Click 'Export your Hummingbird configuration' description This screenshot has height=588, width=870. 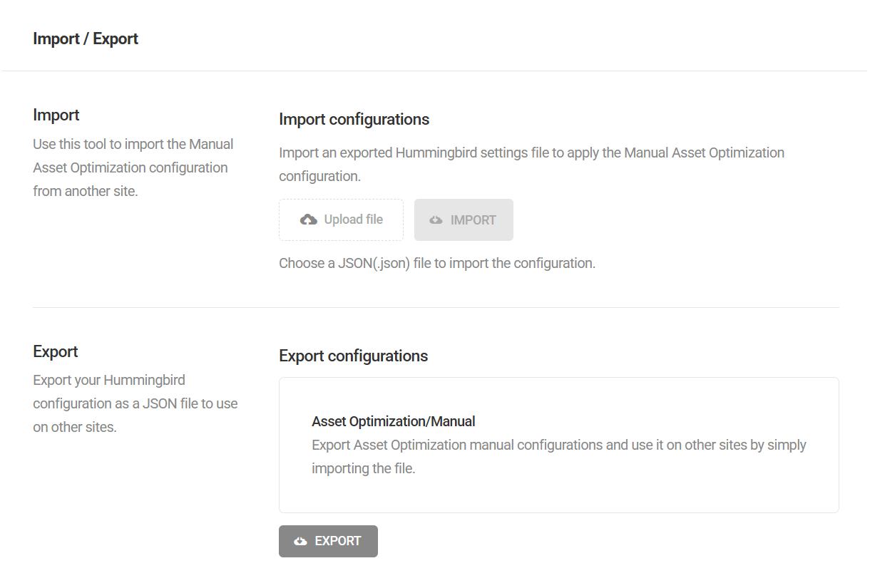pos(135,403)
